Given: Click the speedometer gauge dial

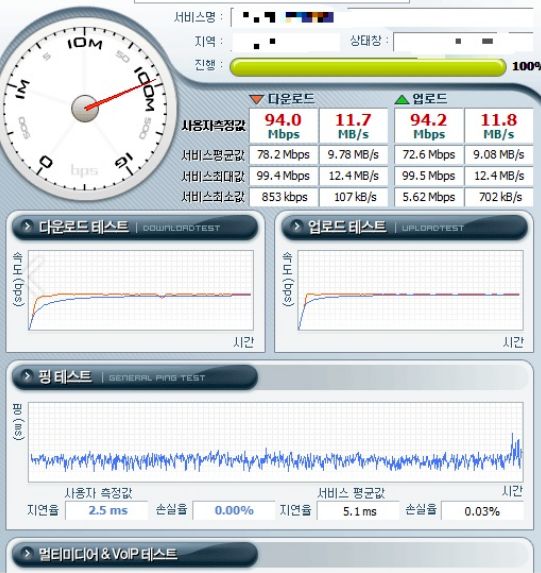Looking at the screenshot, I should click(x=85, y=109).
